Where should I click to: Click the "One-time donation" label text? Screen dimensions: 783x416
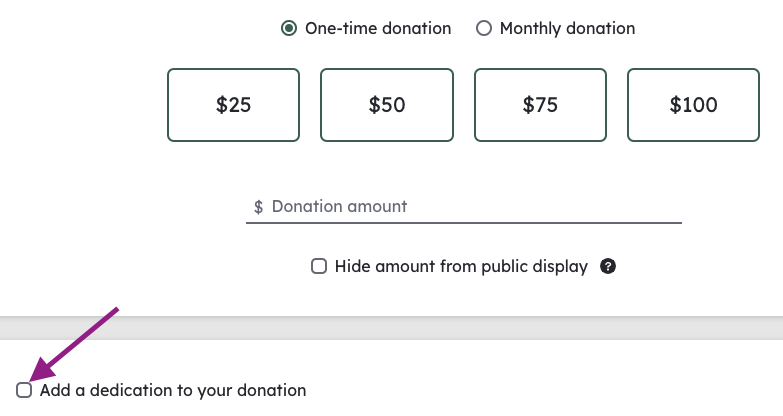(x=378, y=28)
